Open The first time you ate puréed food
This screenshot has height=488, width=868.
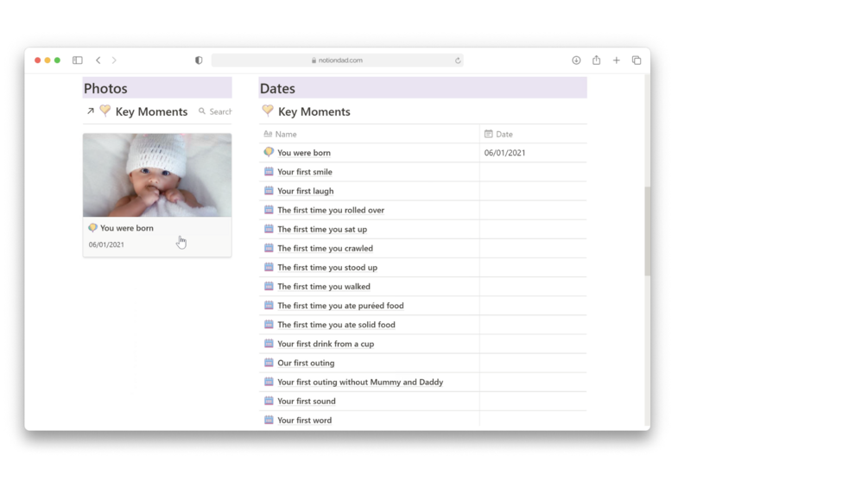[x=340, y=306]
